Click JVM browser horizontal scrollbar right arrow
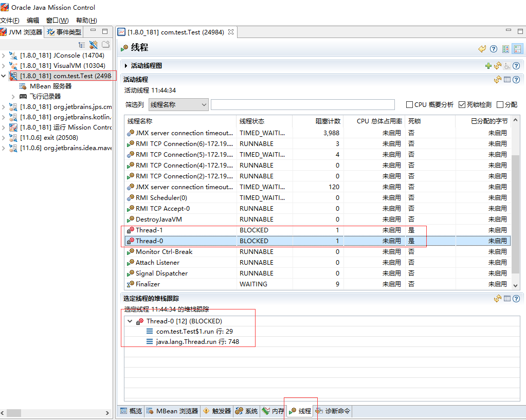 tap(107, 413)
